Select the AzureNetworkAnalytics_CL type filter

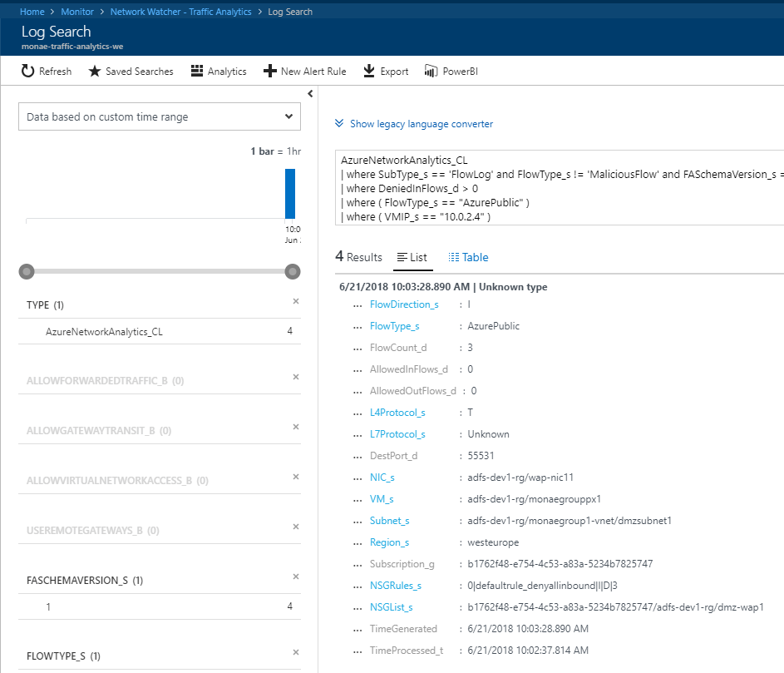(x=104, y=331)
